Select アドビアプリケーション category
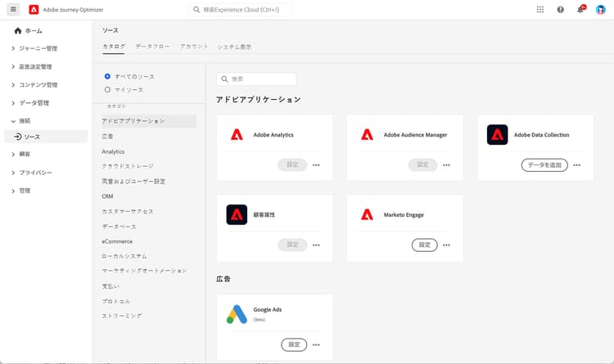Image resolution: width=614 pixels, height=364 pixels. coord(148,121)
